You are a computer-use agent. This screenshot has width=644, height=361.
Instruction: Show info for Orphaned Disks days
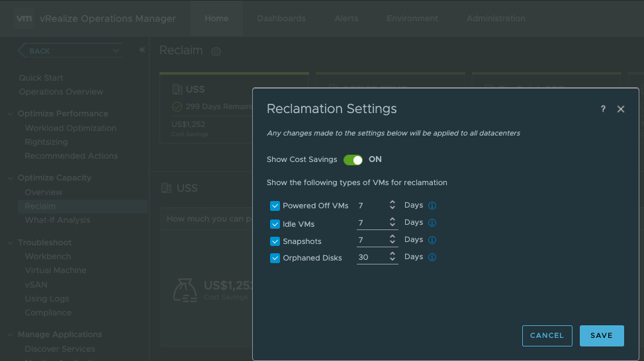coord(432,257)
